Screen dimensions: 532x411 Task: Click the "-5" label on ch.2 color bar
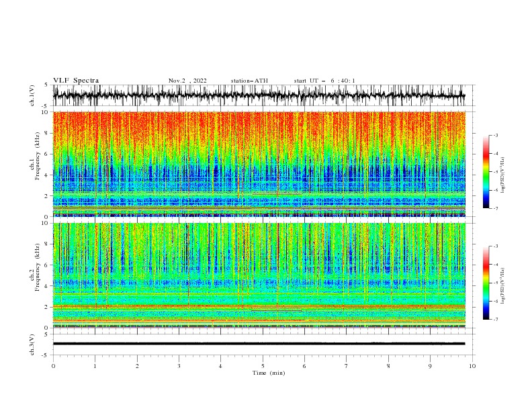coord(495,283)
